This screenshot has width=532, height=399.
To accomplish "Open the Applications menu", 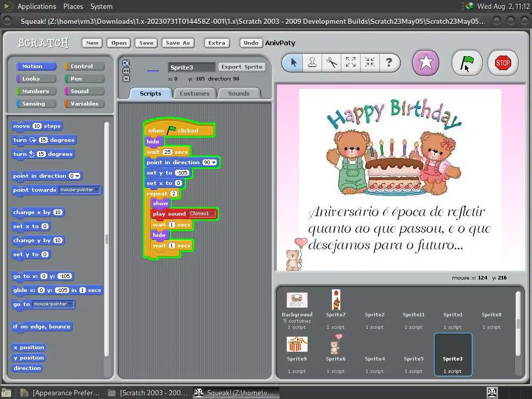I will coord(37,6).
